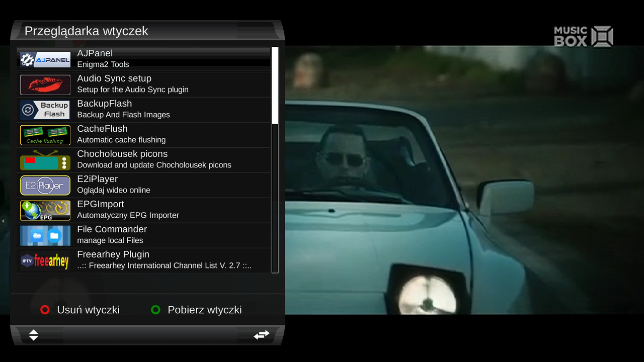The height and width of the screenshot is (362, 644).
Task: Open the BackupFlash plugin icon
Action: [45, 110]
